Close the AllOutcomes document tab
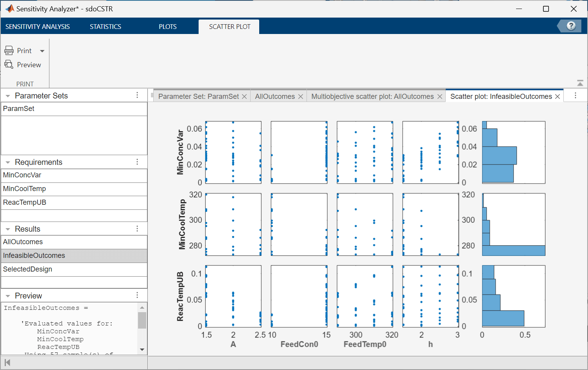 [x=301, y=97]
